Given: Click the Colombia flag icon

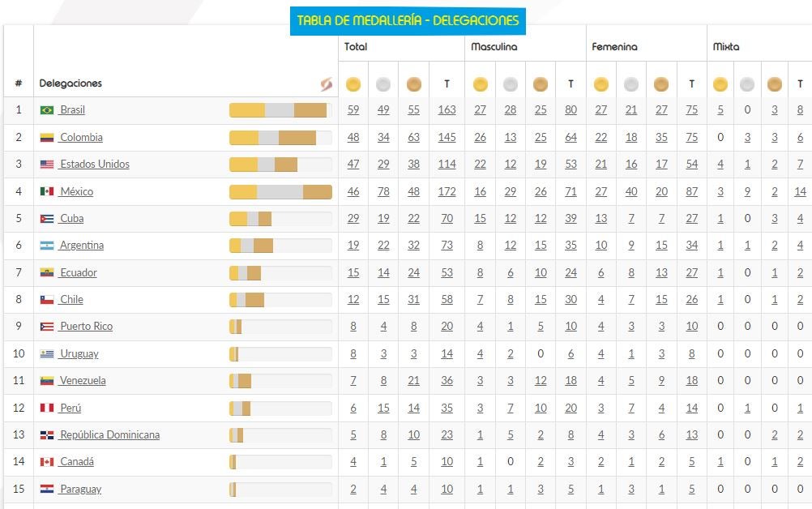Looking at the screenshot, I should 47,138.
